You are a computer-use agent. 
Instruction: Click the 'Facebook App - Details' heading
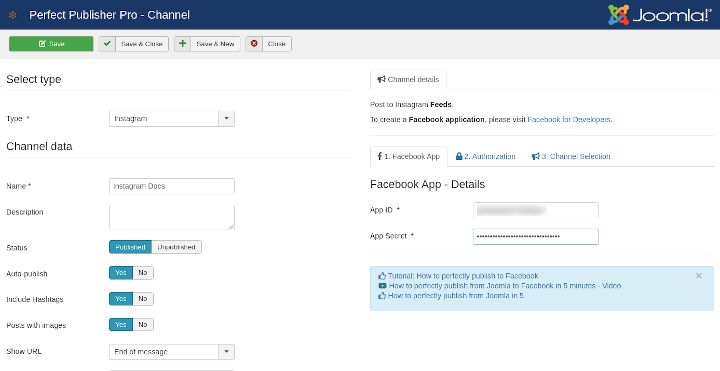coord(428,185)
